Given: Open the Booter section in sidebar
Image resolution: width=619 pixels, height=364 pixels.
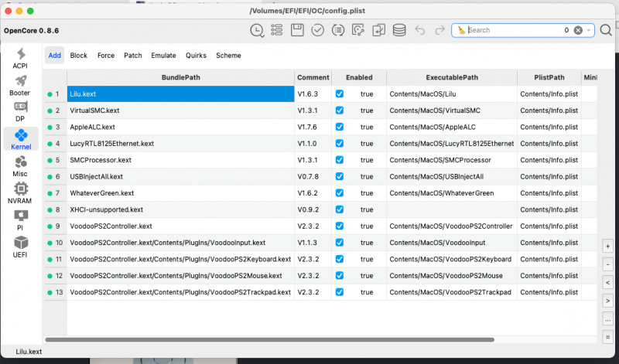Looking at the screenshot, I should (20, 85).
